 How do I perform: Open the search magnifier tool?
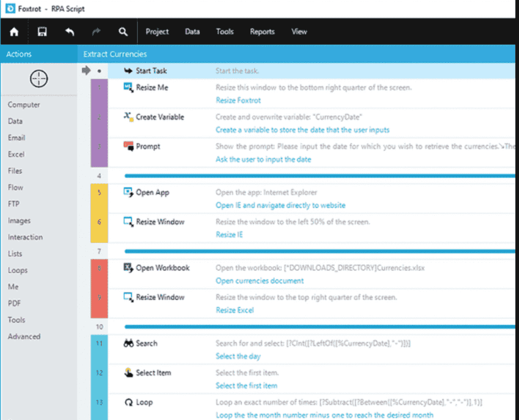(123, 31)
